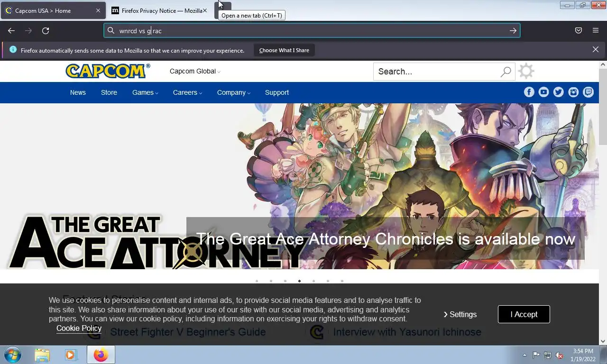
Task: Click the muted volume tray icon
Action: pos(559,355)
